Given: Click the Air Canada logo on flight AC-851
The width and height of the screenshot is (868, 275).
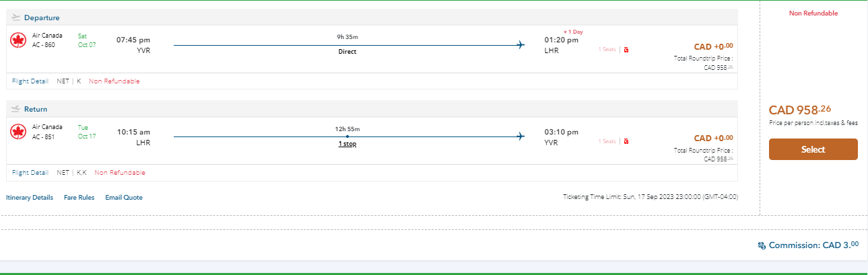Looking at the screenshot, I should (x=18, y=132).
